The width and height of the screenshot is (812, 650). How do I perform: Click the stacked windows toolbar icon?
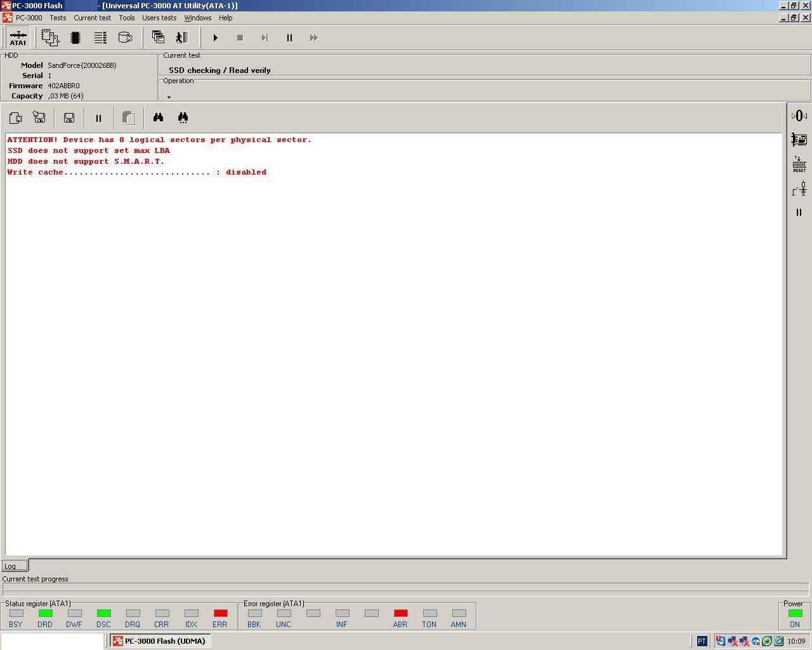158,38
